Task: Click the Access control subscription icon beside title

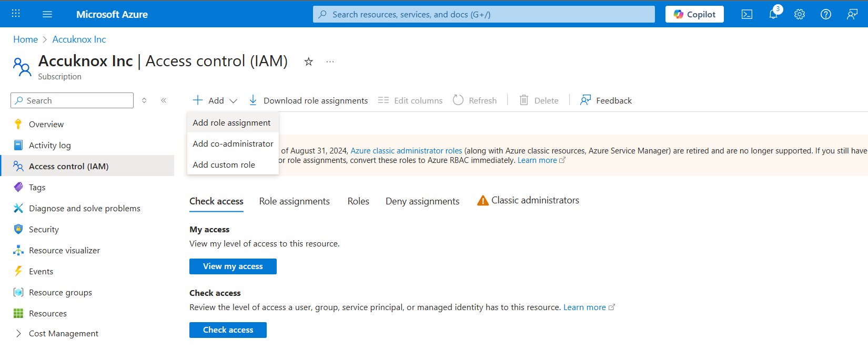Action: (22, 67)
